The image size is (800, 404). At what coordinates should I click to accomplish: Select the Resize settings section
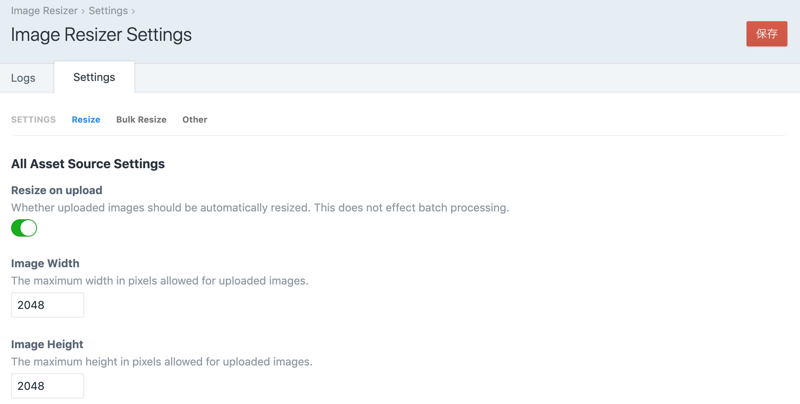click(86, 120)
